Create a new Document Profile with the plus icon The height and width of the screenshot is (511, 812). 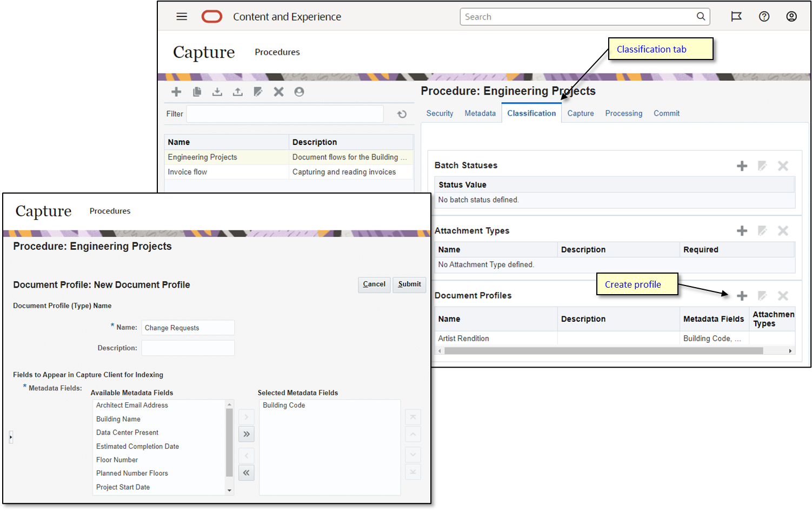click(x=741, y=296)
